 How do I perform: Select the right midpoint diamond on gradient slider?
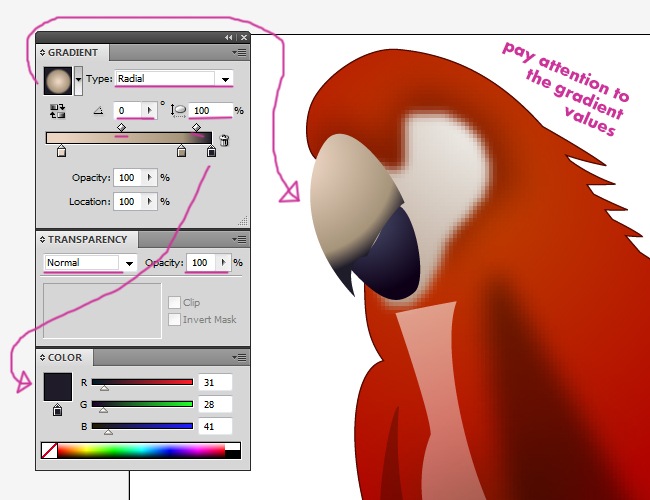click(196, 127)
